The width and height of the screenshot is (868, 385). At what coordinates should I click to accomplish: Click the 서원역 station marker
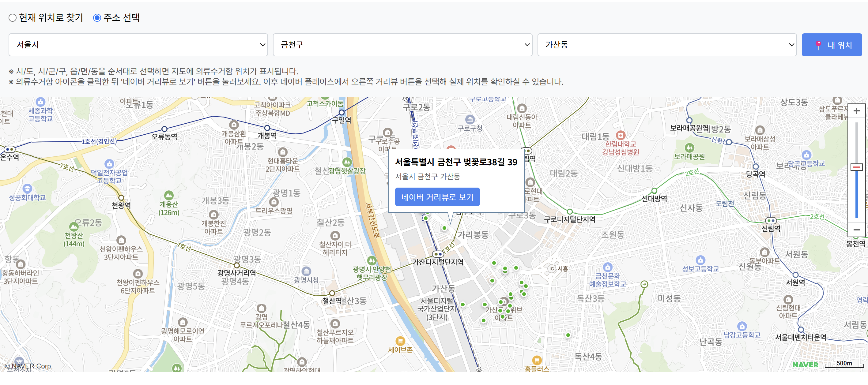pyautogui.click(x=795, y=275)
